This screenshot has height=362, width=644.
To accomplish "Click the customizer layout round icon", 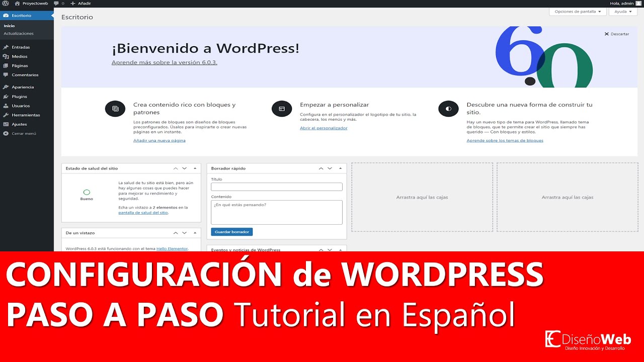I will [282, 109].
